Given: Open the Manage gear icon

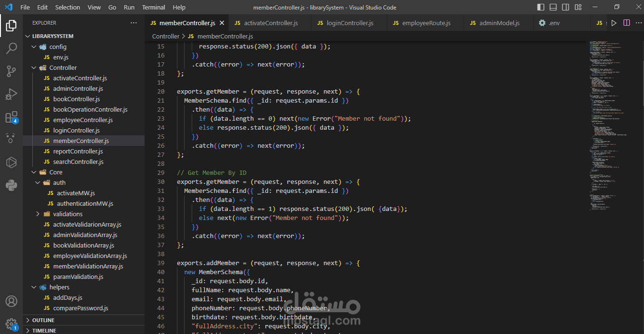Looking at the screenshot, I should point(11,324).
